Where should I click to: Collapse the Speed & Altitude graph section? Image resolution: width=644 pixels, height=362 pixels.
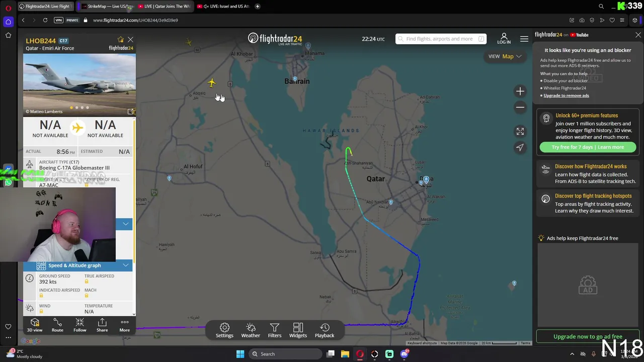(x=125, y=265)
